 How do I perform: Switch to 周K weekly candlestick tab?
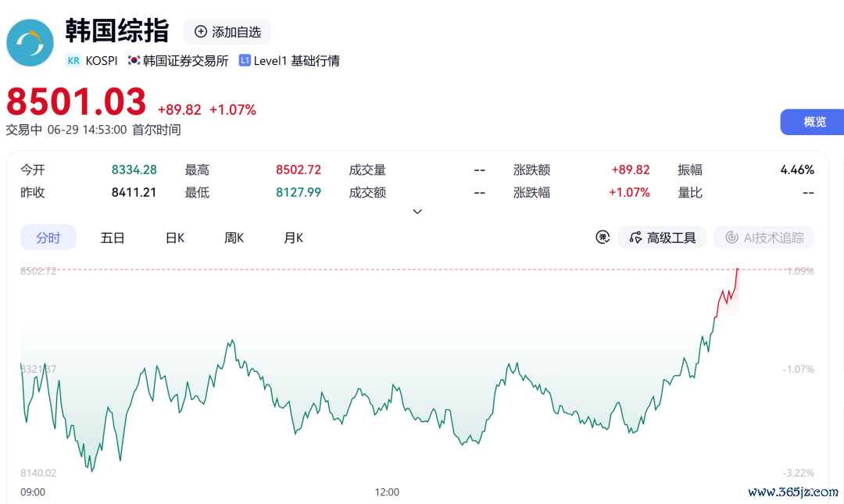(x=234, y=238)
